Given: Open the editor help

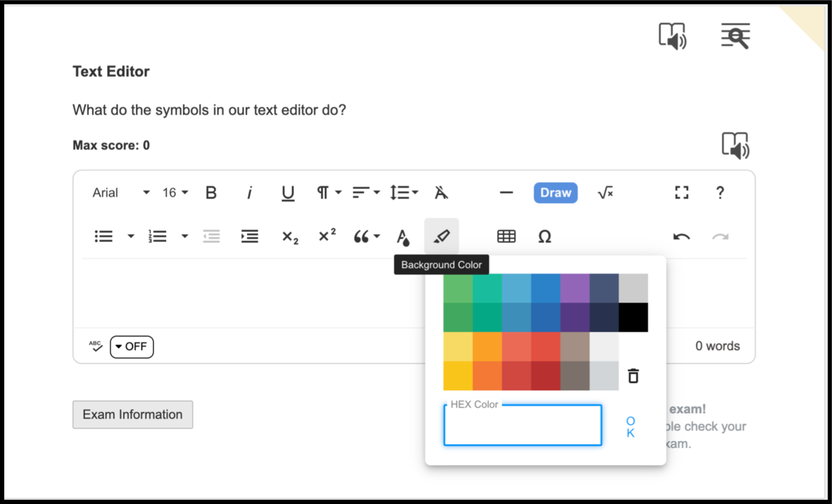Looking at the screenshot, I should (720, 193).
